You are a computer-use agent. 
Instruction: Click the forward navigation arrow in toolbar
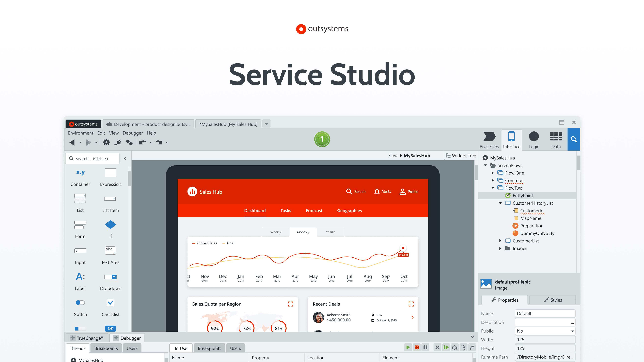tap(88, 142)
